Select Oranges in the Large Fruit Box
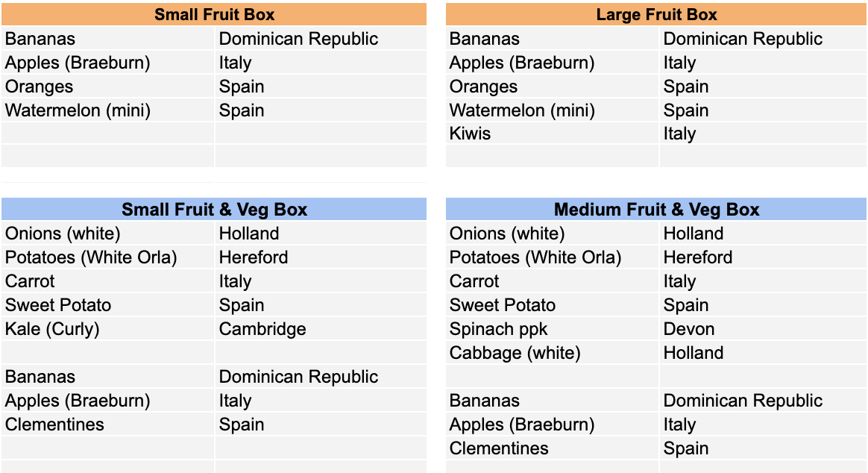This screenshot has height=473, width=868. [552, 87]
